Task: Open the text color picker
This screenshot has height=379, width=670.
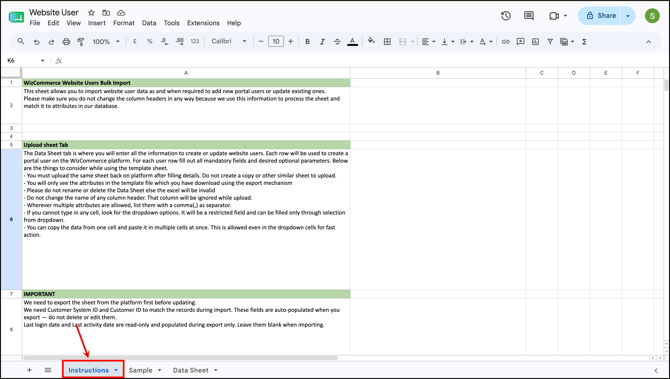Action: coord(353,41)
